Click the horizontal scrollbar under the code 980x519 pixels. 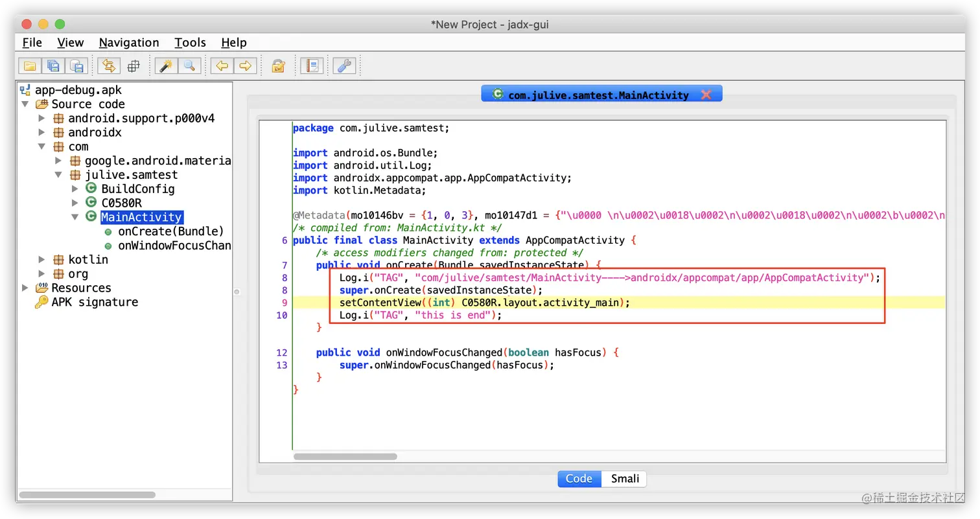click(x=345, y=457)
